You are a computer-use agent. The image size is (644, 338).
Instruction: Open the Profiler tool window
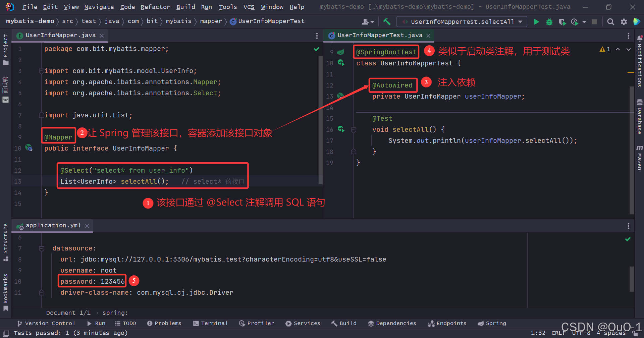(257, 323)
